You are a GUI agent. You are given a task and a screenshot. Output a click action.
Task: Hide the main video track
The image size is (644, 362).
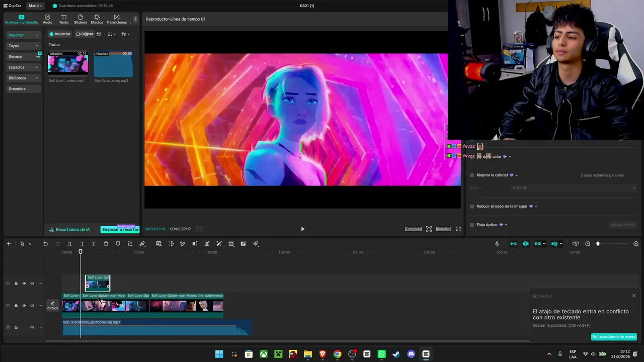point(24,306)
